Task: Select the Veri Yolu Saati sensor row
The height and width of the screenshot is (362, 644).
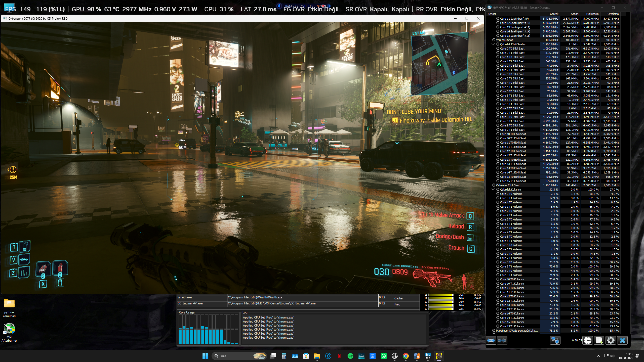Action: (553, 40)
